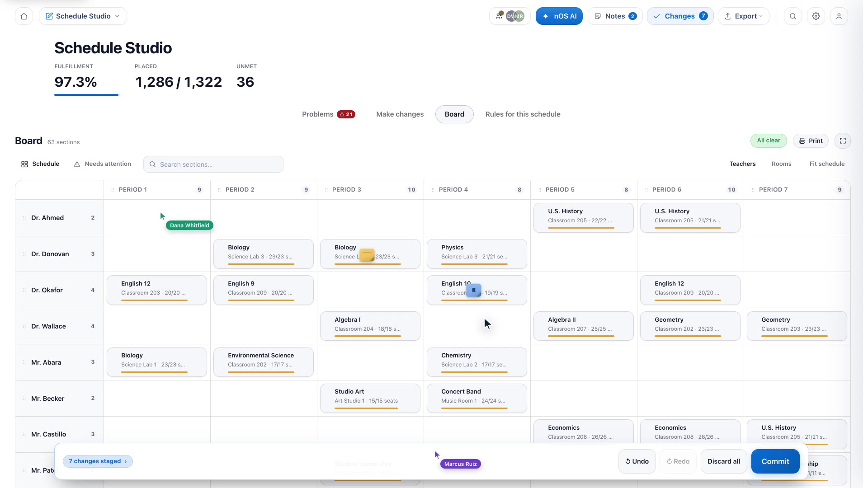Focus the Search sections field
868x488 pixels.
point(213,164)
